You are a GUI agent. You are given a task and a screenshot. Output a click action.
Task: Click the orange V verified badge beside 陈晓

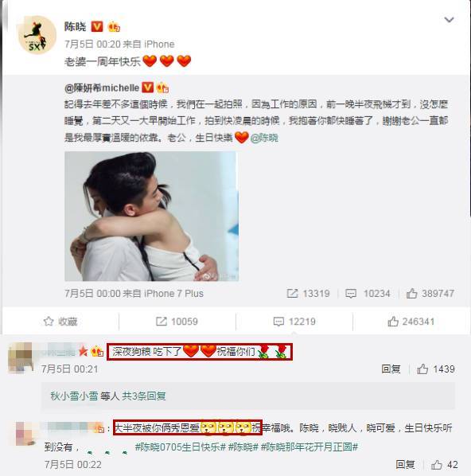coord(97,27)
